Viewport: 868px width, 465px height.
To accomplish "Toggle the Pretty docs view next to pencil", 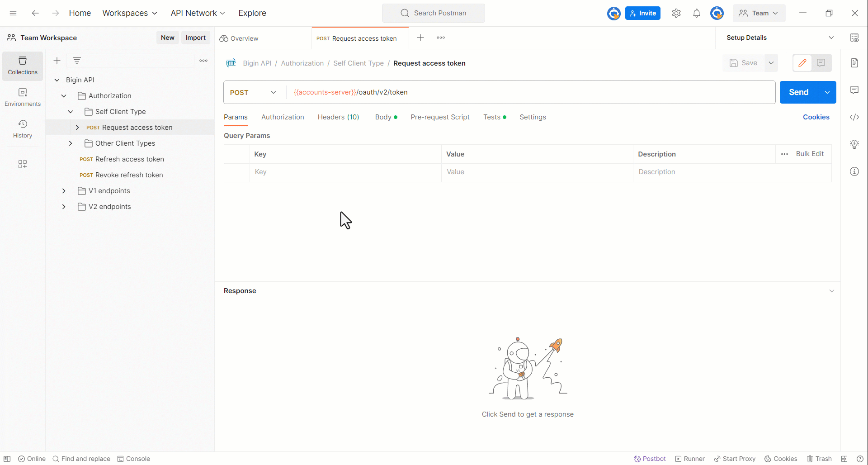I will (x=821, y=63).
